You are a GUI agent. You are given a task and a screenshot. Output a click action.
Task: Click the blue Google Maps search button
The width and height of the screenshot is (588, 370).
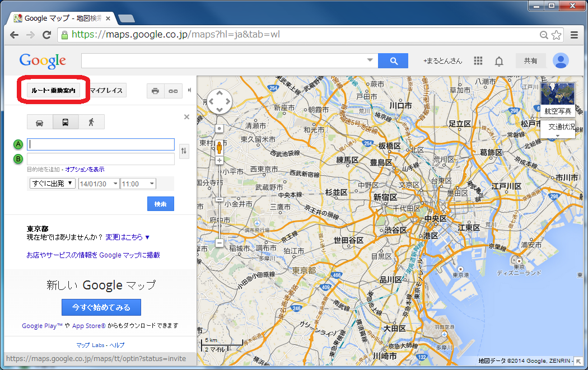(x=393, y=60)
